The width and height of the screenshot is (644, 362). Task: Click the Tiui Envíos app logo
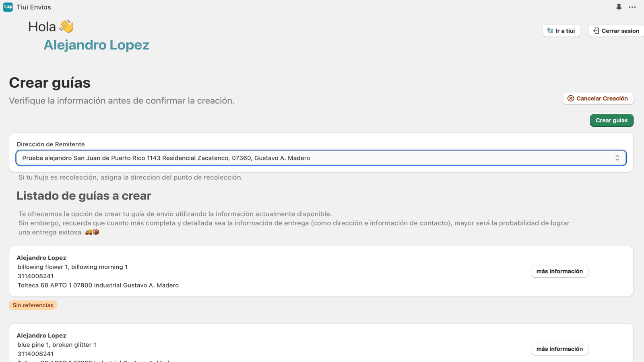[x=8, y=7]
